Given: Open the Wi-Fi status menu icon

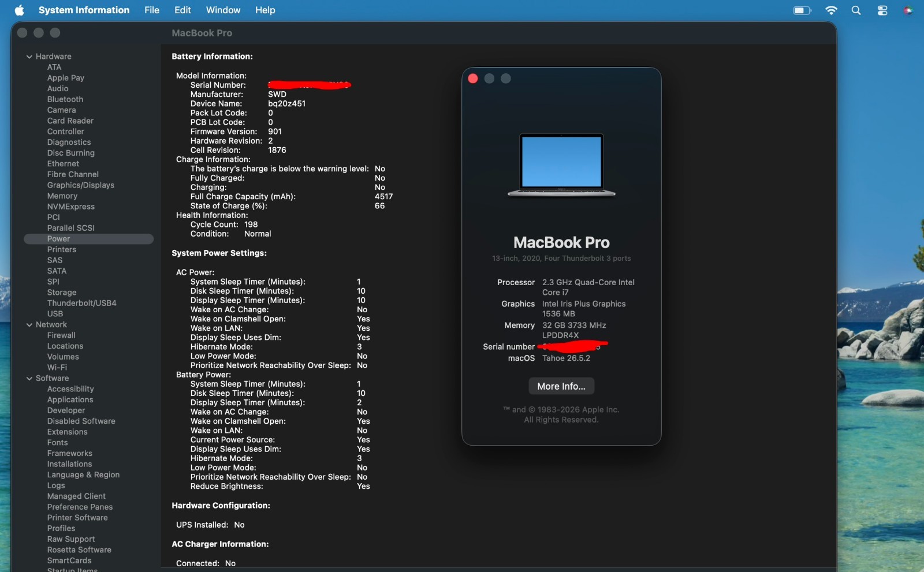Looking at the screenshot, I should click(831, 10).
